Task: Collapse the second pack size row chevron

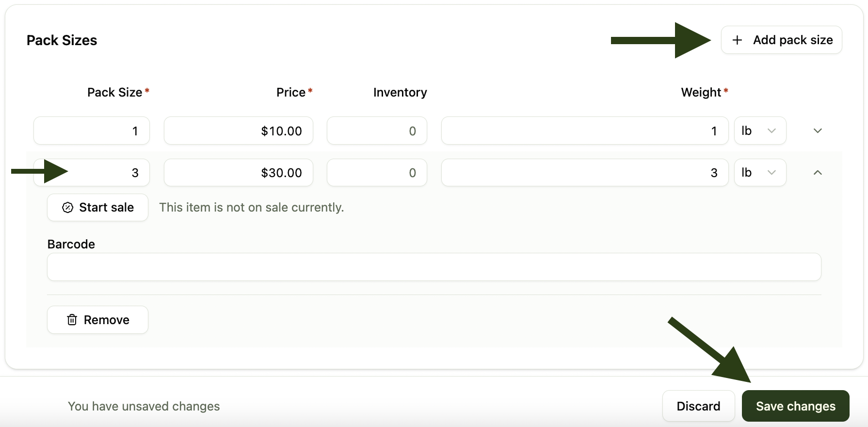Action: click(x=818, y=172)
